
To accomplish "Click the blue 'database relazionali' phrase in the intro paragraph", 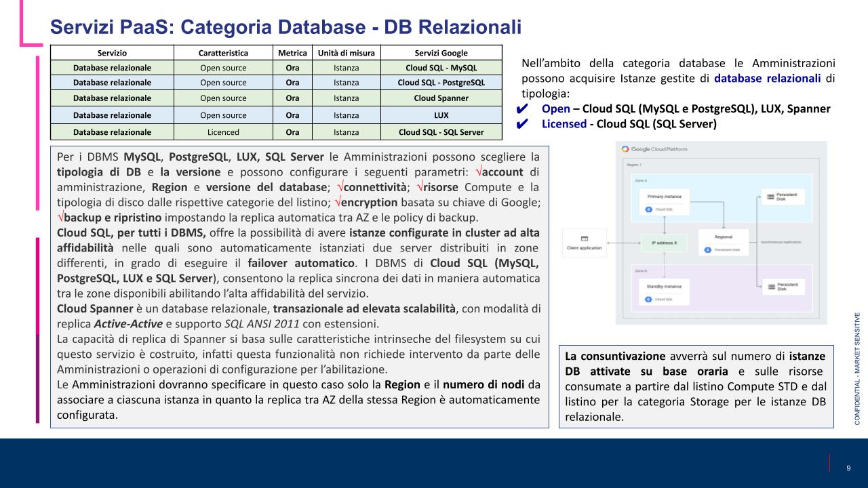I will tap(766, 78).
